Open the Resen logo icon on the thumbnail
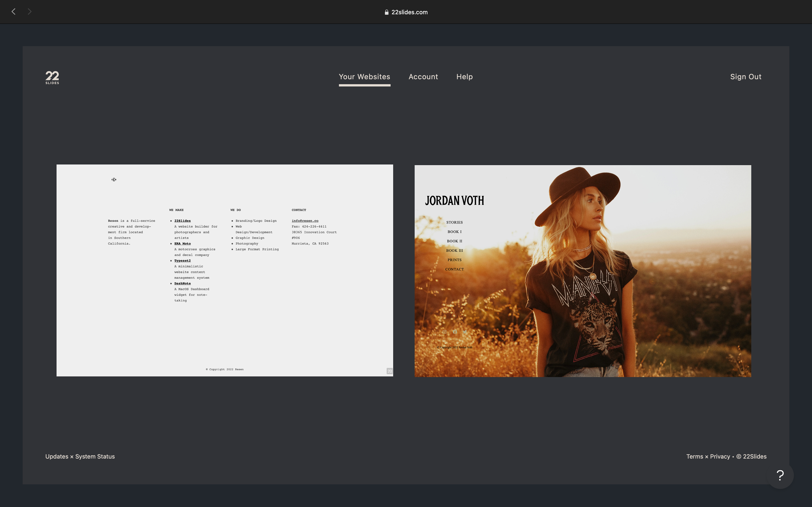This screenshot has height=507, width=812. pyautogui.click(x=114, y=179)
